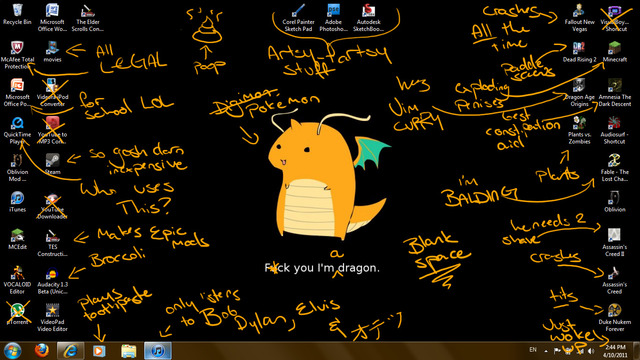Image resolution: width=640 pixels, height=360 pixels.
Task: Show hidden system tray icons arrow
Action: (546, 351)
